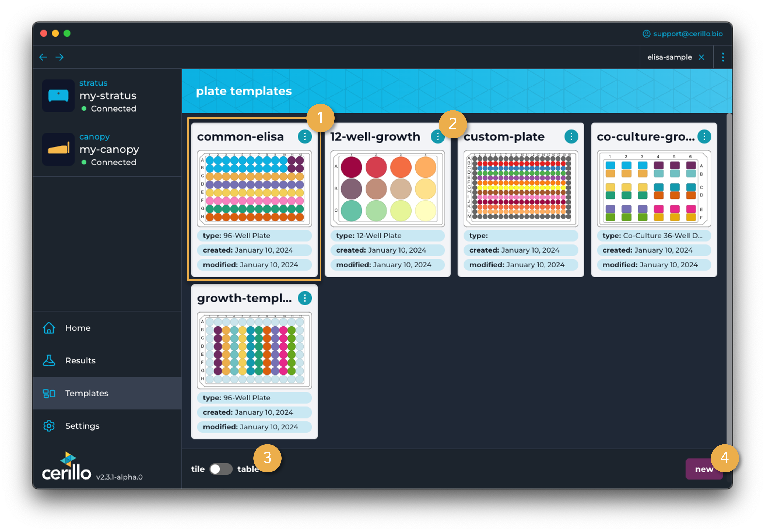Click the common-elisa title
The image size is (765, 532).
point(240,136)
